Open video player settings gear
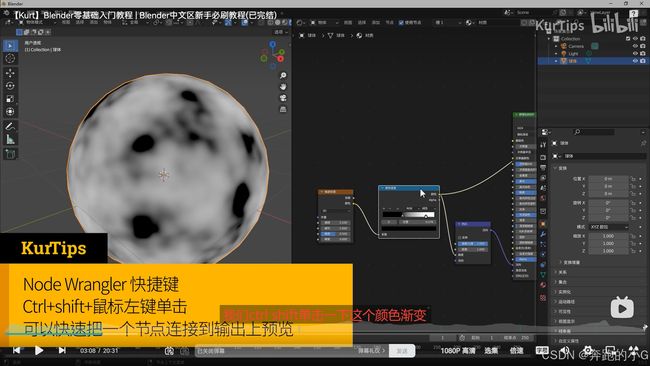The image size is (650, 366). coord(588,351)
